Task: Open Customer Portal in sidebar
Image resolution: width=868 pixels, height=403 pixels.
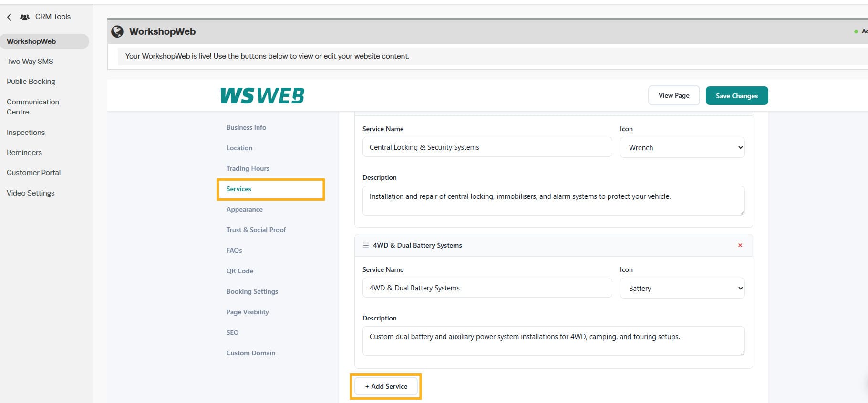Action: (34, 173)
